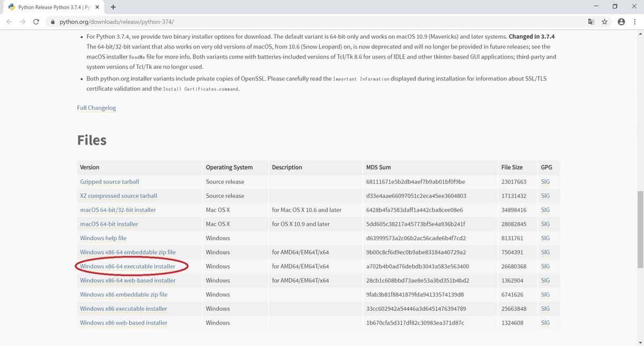This screenshot has height=346, width=644.
Task: Select file size 23017663
Action: click(514, 182)
